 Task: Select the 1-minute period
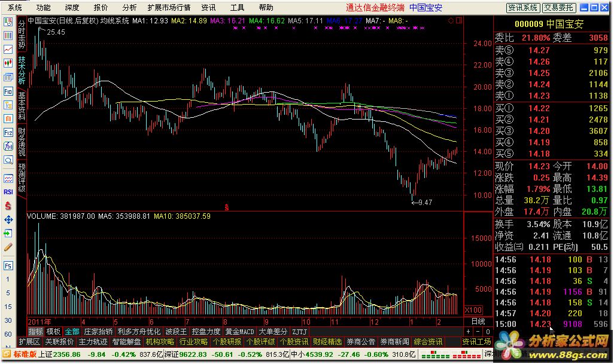[8, 280]
